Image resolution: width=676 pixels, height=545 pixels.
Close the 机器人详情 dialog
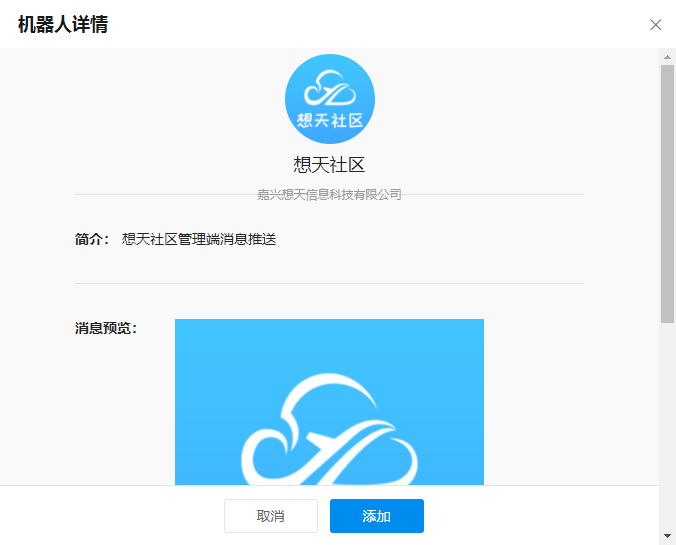(x=655, y=25)
